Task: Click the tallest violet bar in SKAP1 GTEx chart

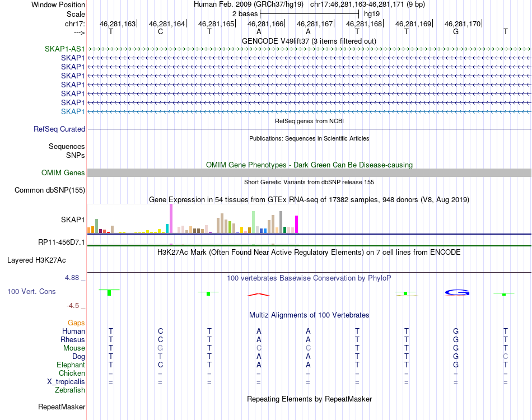Action: click(171, 218)
